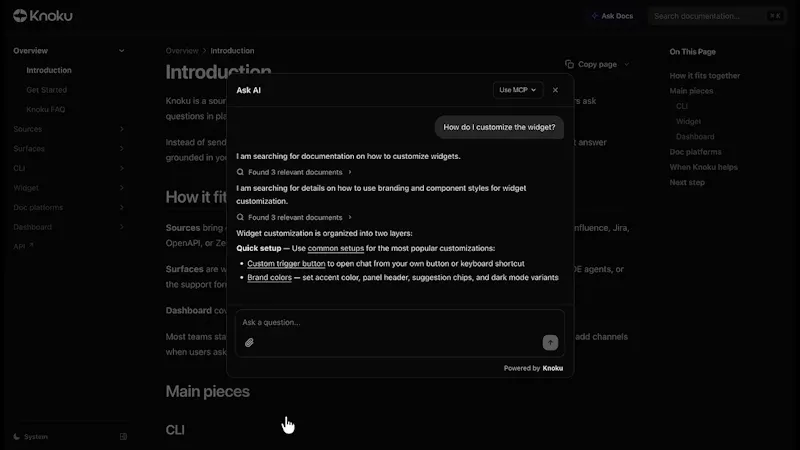800x450 pixels.
Task: Jump to Widget in On This Page
Action: 688,121
